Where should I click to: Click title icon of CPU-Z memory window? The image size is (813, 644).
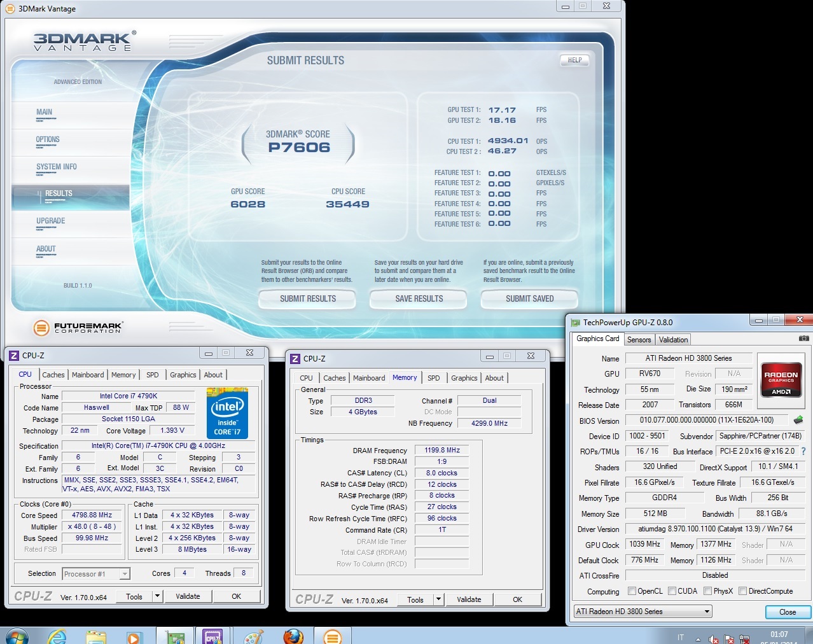295,359
